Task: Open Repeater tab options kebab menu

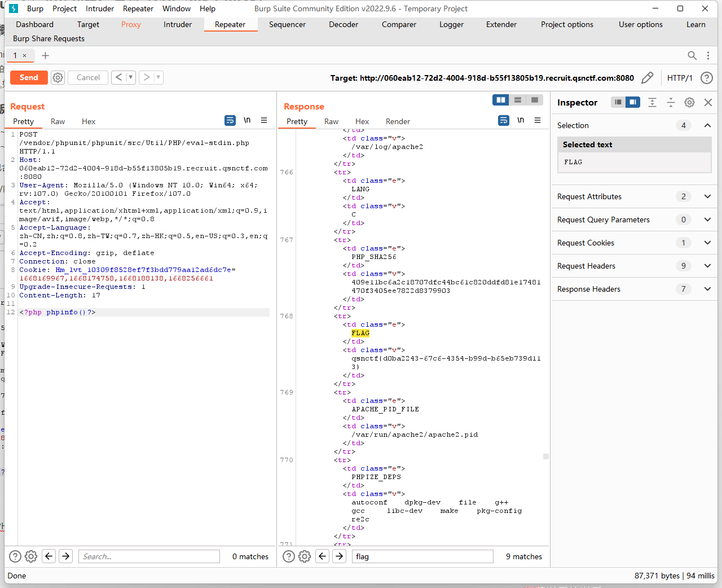Action: pyautogui.click(x=708, y=55)
